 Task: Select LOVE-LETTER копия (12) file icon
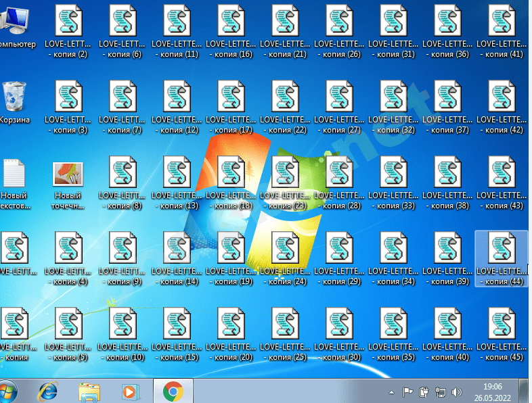pos(177,96)
